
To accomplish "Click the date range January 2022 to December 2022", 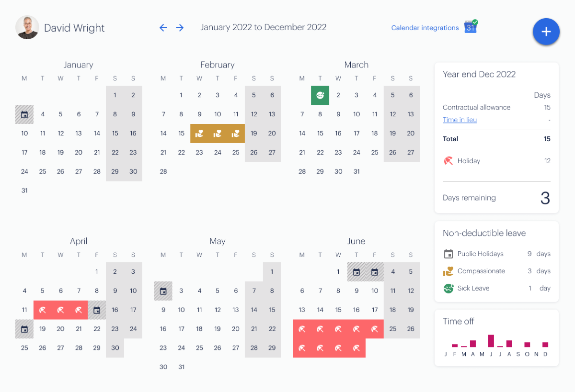I will pyautogui.click(x=264, y=27).
